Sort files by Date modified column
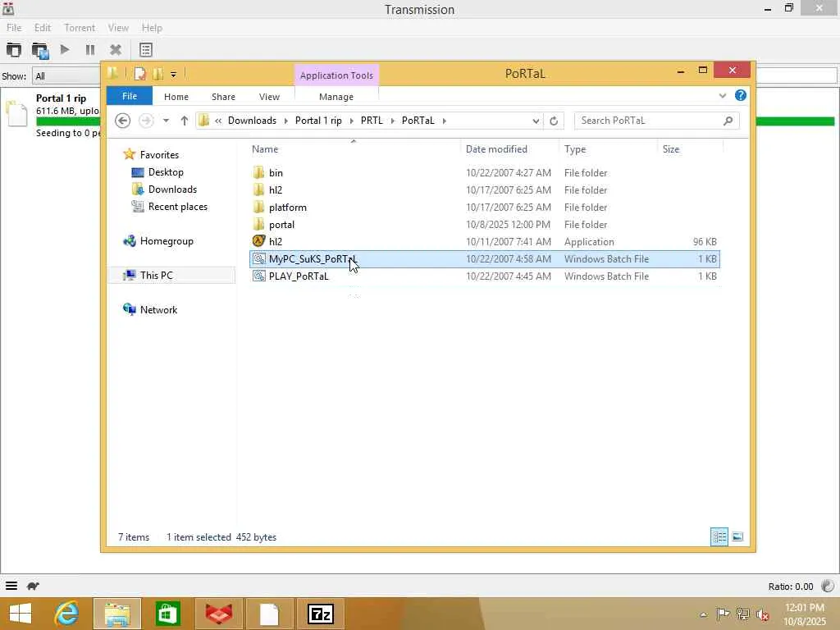This screenshot has height=630, width=840. 509,149
